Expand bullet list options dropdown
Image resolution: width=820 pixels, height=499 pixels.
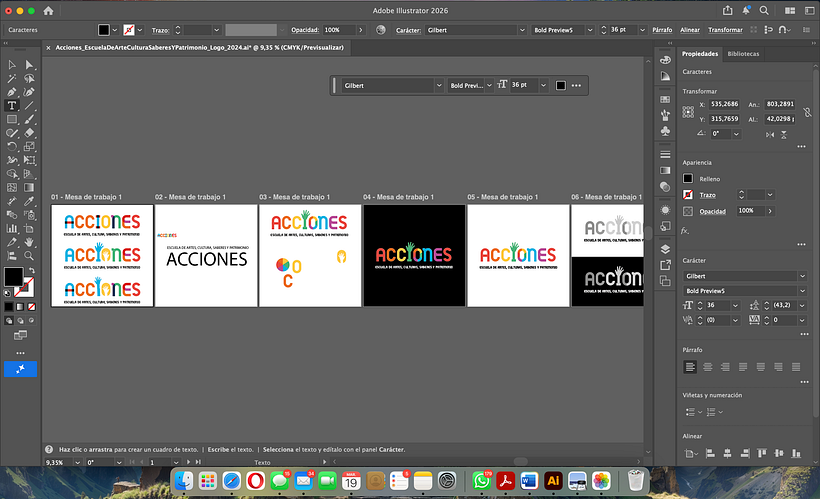pyautogui.click(x=700, y=412)
